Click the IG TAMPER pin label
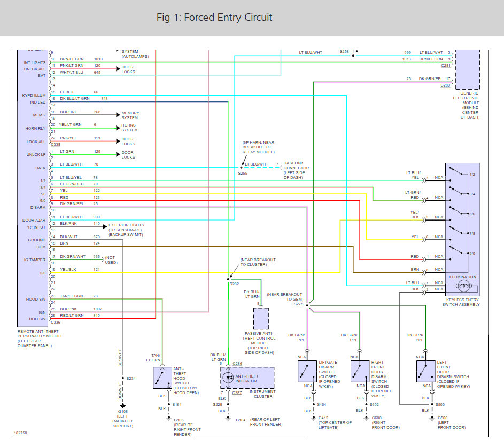 coord(34,260)
